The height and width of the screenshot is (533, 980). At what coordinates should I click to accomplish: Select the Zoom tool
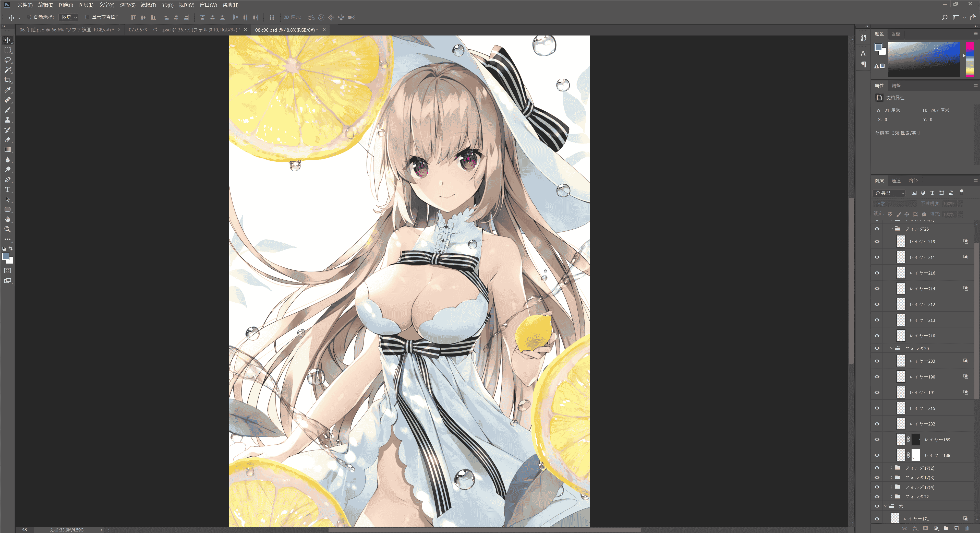pos(8,229)
